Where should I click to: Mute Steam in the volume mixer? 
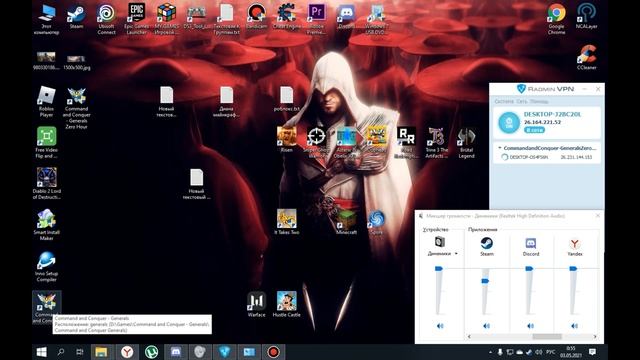coord(486,326)
